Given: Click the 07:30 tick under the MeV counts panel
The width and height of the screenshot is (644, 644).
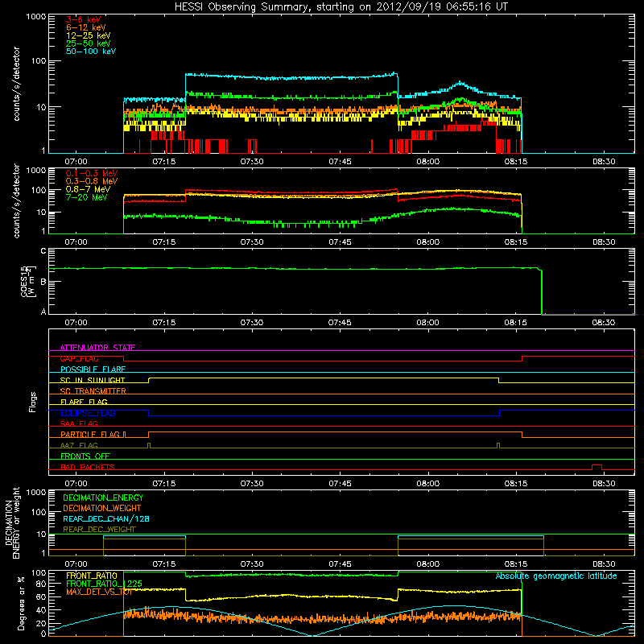Looking at the screenshot, I should pyautogui.click(x=252, y=242).
